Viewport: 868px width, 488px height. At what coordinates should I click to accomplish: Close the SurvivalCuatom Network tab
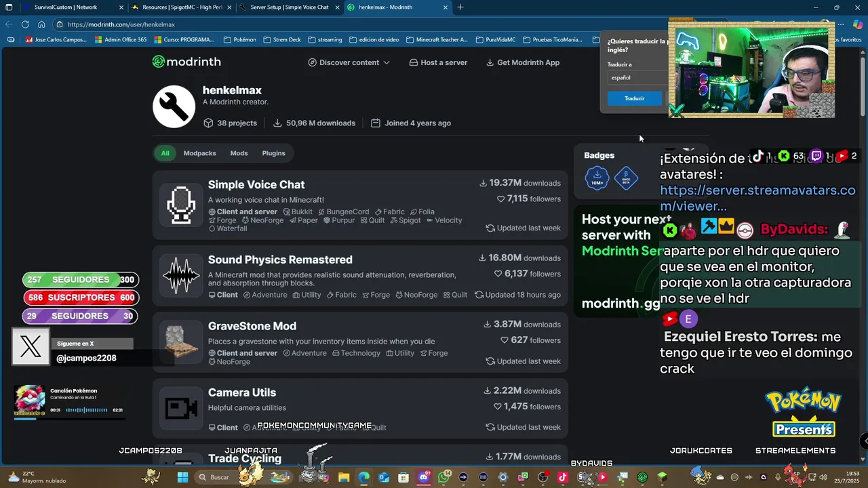(121, 7)
